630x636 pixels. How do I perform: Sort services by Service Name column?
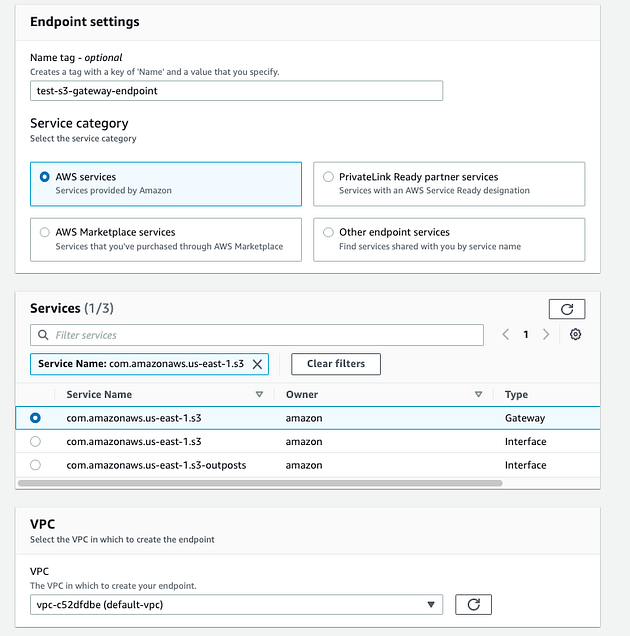[259, 395]
